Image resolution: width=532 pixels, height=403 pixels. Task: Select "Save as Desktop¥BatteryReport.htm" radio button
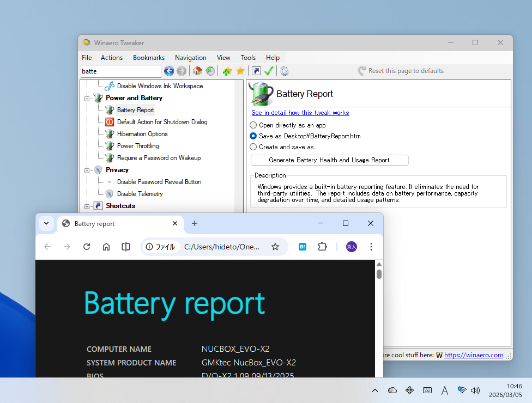[x=253, y=136]
